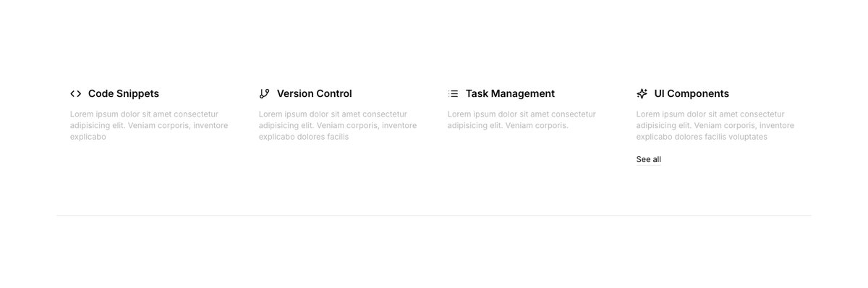Select the UI Components heading

(692, 93)
